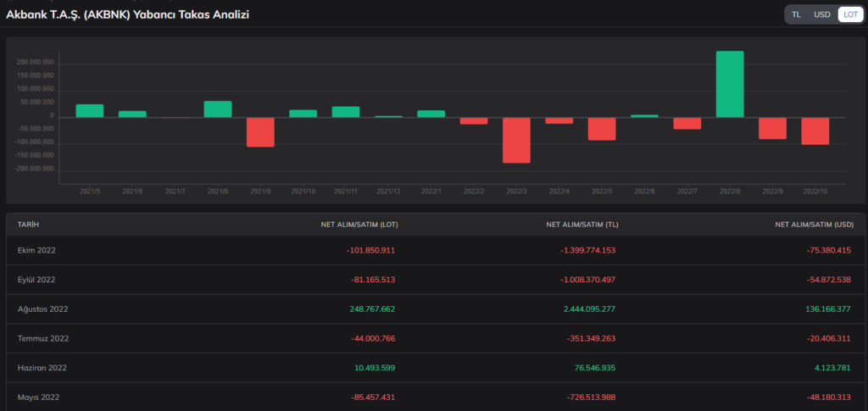The width and height of the screenshot is (868, 411).
Task: Click the USD value -20.406.311
Action: coord(828,338)
